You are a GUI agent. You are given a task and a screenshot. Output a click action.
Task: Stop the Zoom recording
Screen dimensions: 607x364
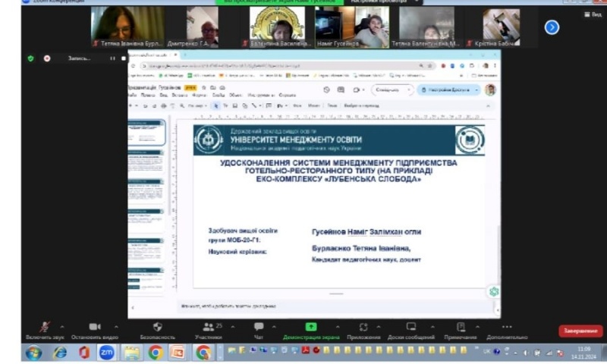pos(124,58)
